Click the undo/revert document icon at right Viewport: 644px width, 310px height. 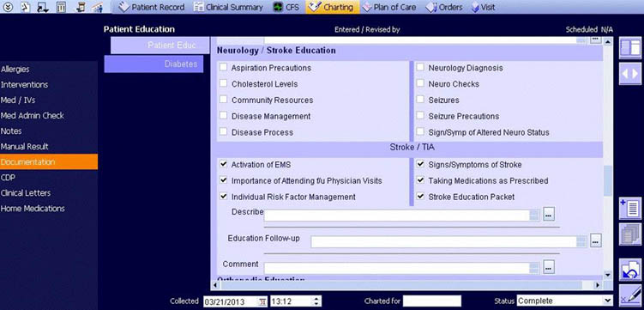click(x=630, y=270)
